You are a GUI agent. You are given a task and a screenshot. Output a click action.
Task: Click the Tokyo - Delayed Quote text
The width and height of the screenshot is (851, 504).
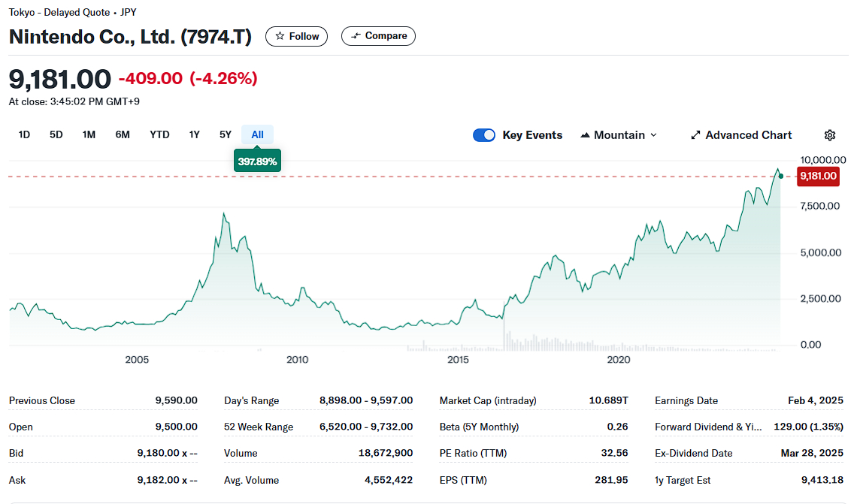59,12
